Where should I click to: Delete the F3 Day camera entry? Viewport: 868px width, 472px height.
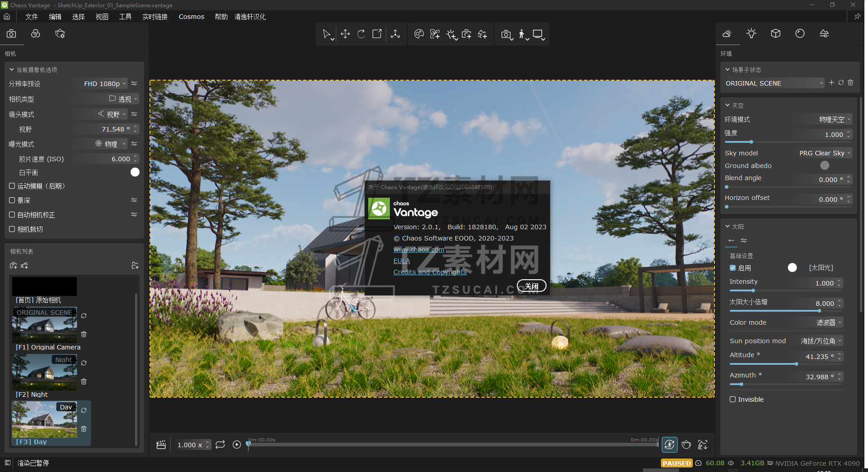(84, 429)
